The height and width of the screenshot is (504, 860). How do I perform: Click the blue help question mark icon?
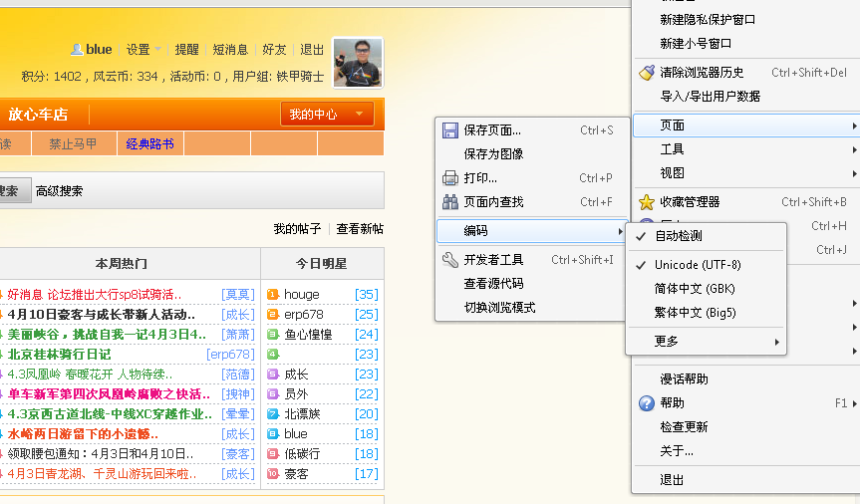coord(647,403)
